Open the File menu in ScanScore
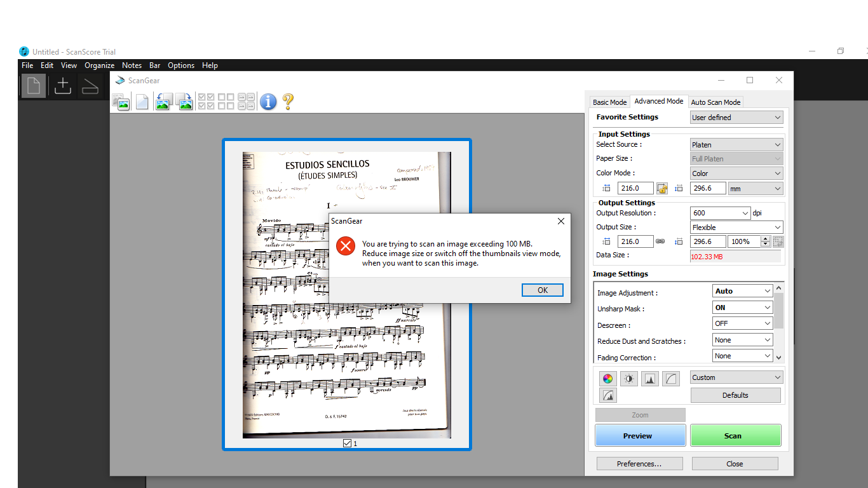Viewport: 868px width, 488px height. click(x=27, y=65)
